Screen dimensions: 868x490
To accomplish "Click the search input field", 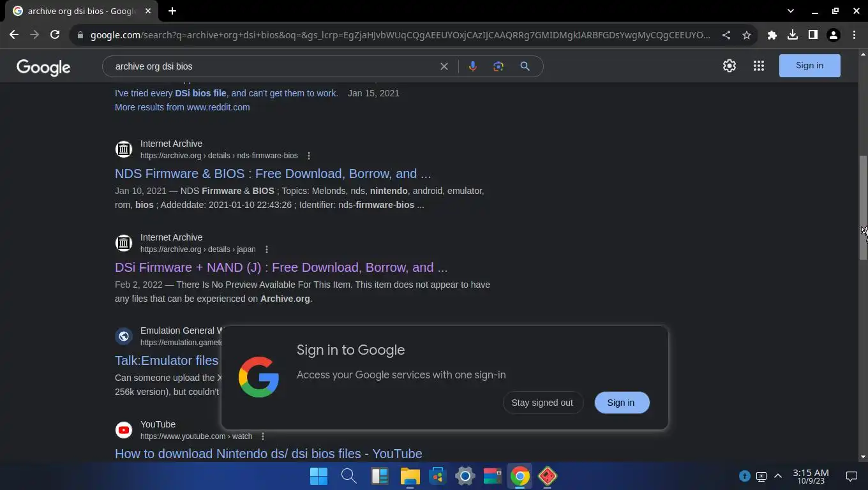I will 274,66.
